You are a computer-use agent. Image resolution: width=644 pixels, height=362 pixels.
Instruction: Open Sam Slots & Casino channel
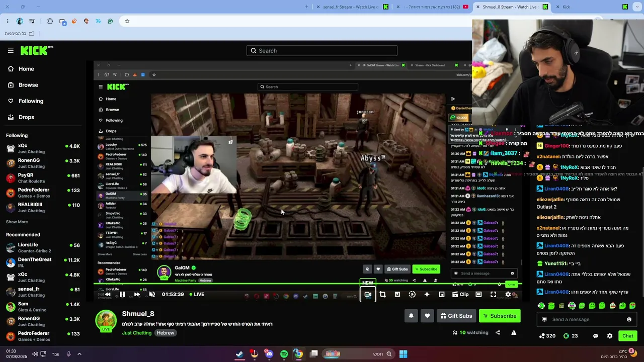pos(43,307)
